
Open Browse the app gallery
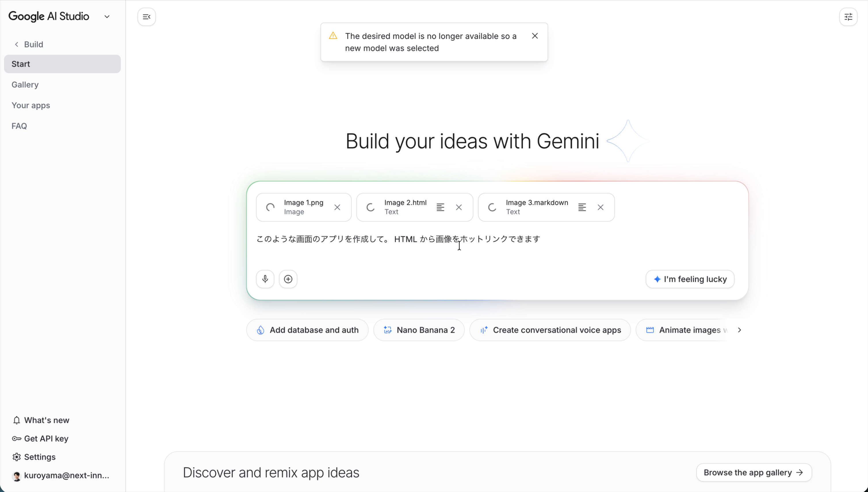click(754, 472)
